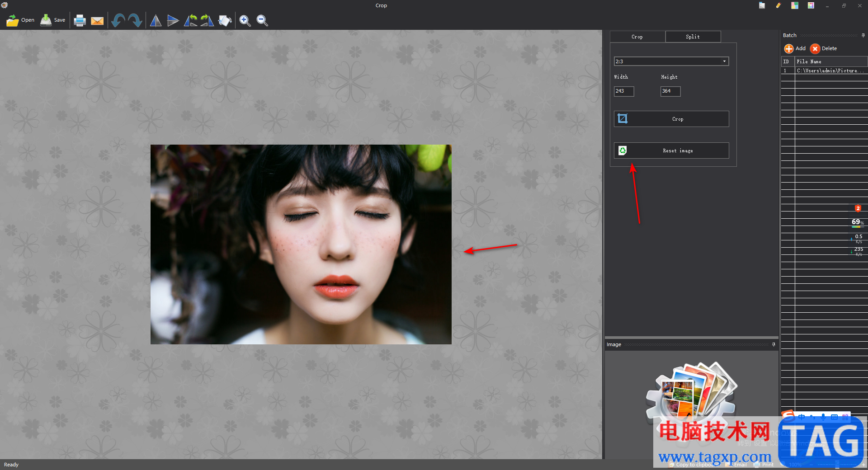
Task: Undo with the left curved arrow
Action: tap(118, 20)
